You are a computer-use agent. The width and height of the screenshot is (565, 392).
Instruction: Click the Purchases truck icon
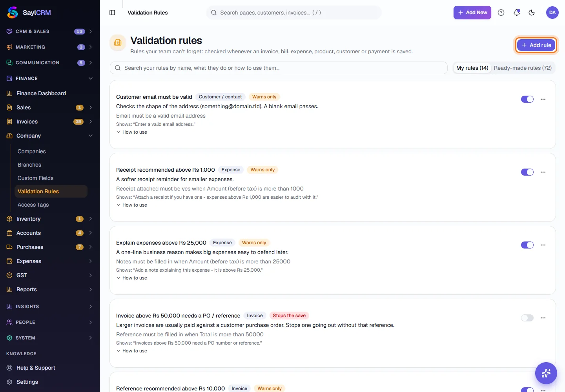9,247
